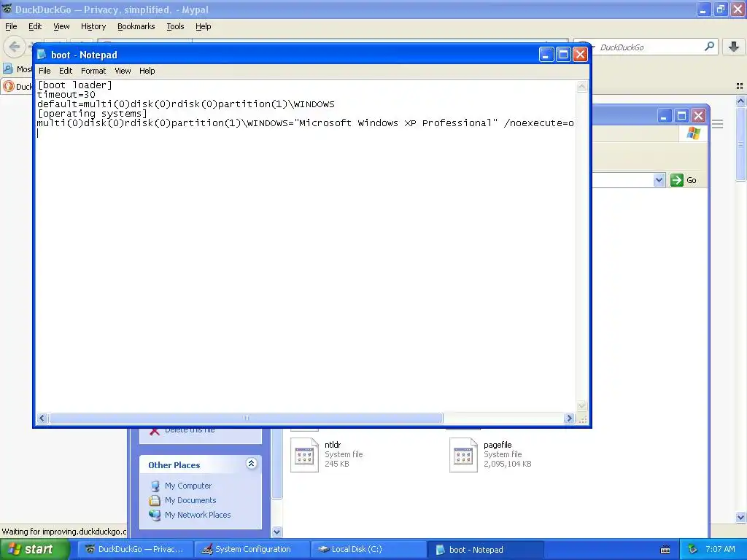747x560 pixels.
Task: Click the Mypal raccoon icon in title bar
Action: point(7,9)
